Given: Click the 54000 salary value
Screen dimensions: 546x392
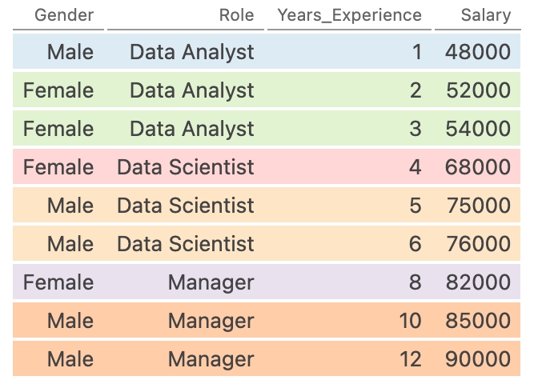Looking at the screenshot, I should pos(477,129).
